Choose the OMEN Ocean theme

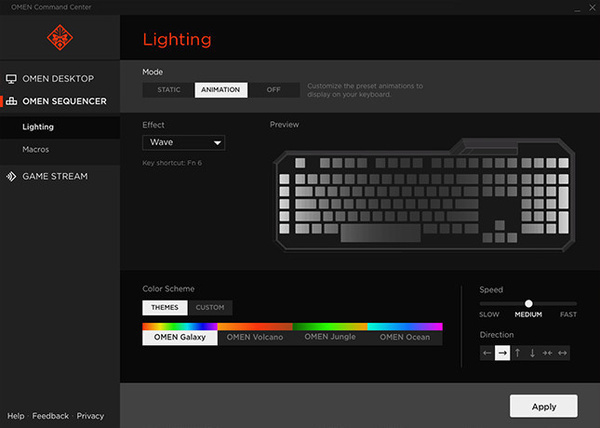coord(405,334)
